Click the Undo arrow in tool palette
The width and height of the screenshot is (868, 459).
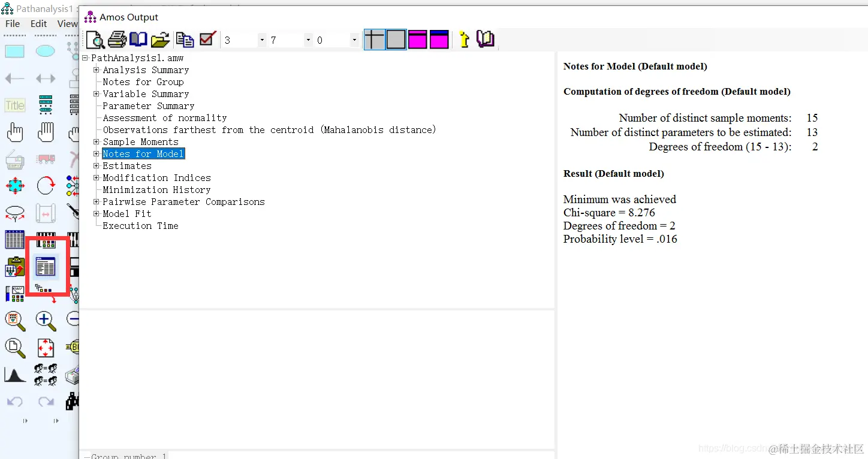[x=15, y=401]
